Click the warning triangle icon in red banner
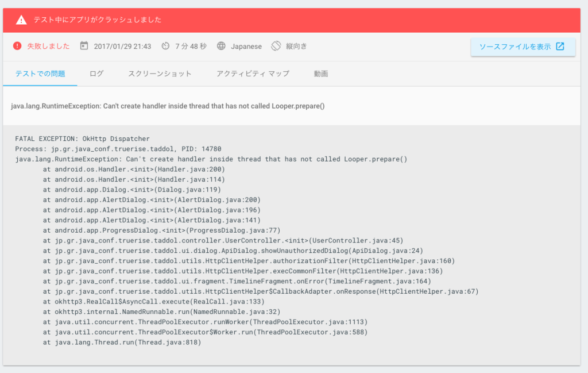 pyautogui.click(x=21, y=20)
